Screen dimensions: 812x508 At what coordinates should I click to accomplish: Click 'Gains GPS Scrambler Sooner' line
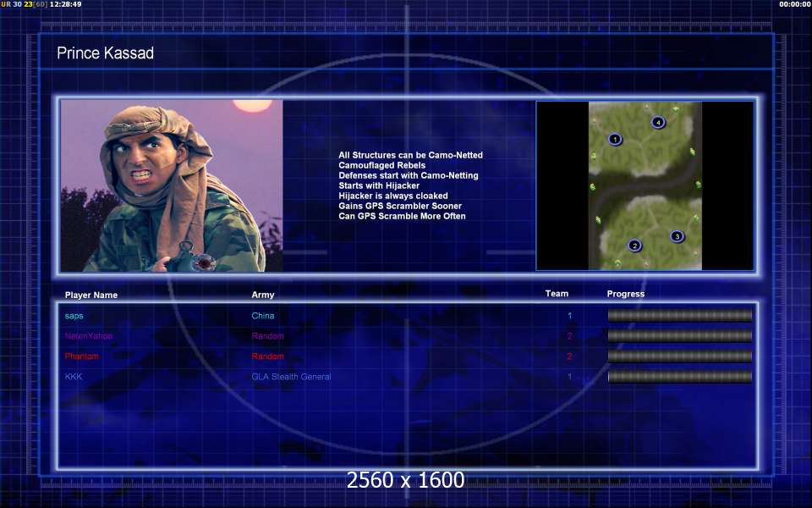click(x=400, y=206)
